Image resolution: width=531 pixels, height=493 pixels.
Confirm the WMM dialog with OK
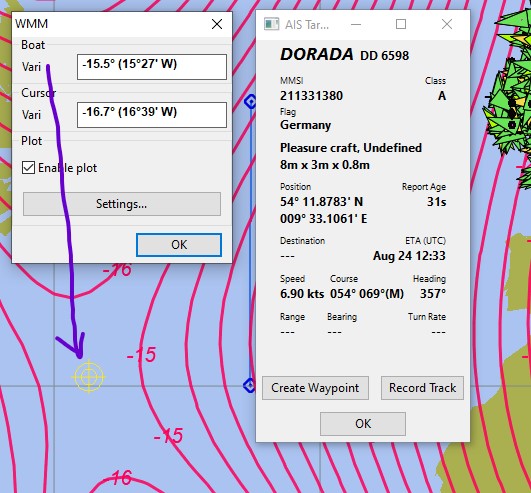coord(179,245)
